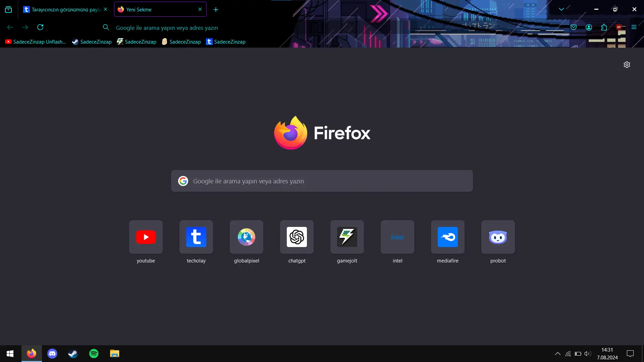Viewport: 644px width, 362px height.
Task: Open the uBlock Origin extension icon
Action: coord(619,27)
